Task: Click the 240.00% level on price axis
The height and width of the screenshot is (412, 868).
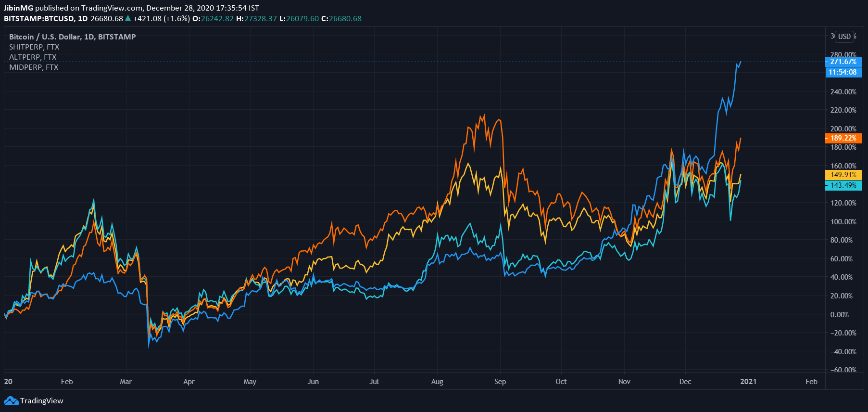Action: [x=843, y=91]
